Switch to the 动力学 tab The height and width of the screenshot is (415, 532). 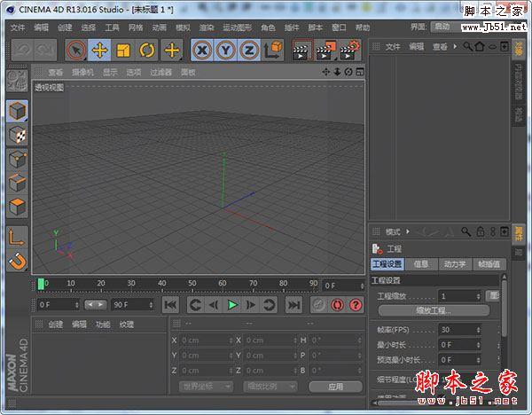454,264
